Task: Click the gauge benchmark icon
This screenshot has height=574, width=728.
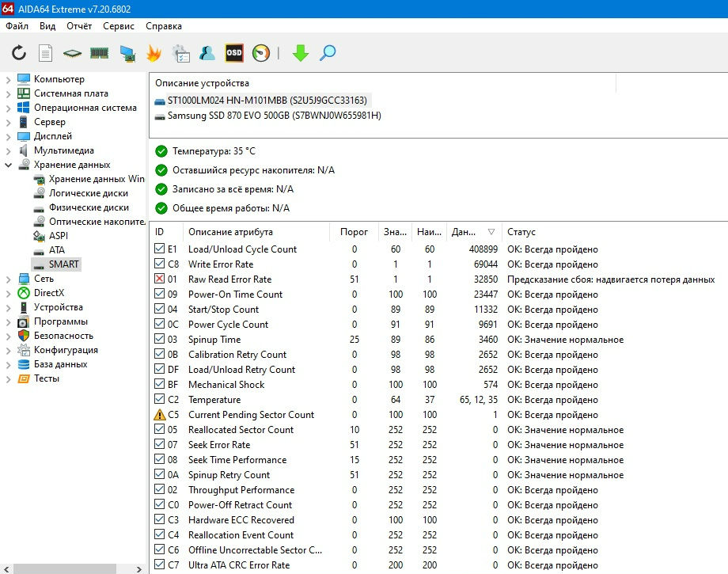Action: (x=261, y=53)
